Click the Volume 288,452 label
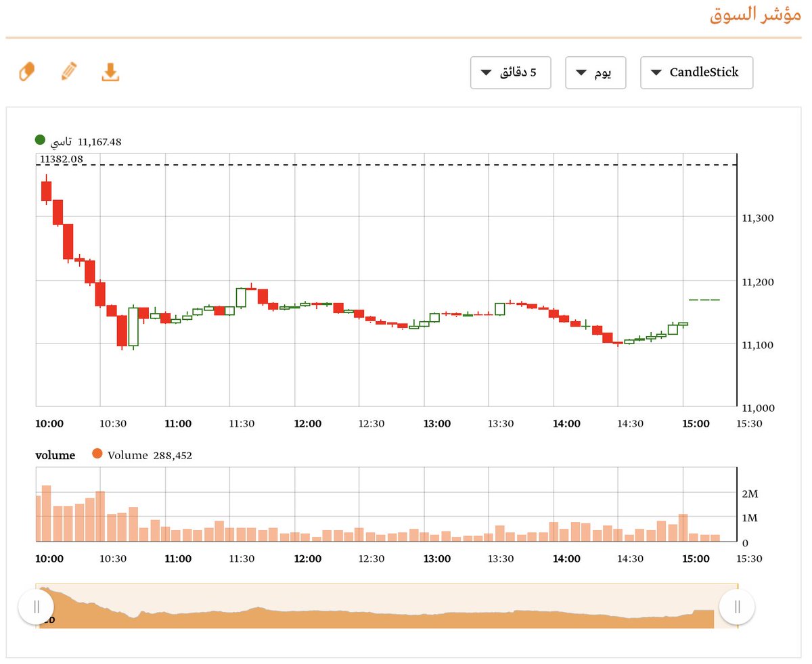 point(150,456)
